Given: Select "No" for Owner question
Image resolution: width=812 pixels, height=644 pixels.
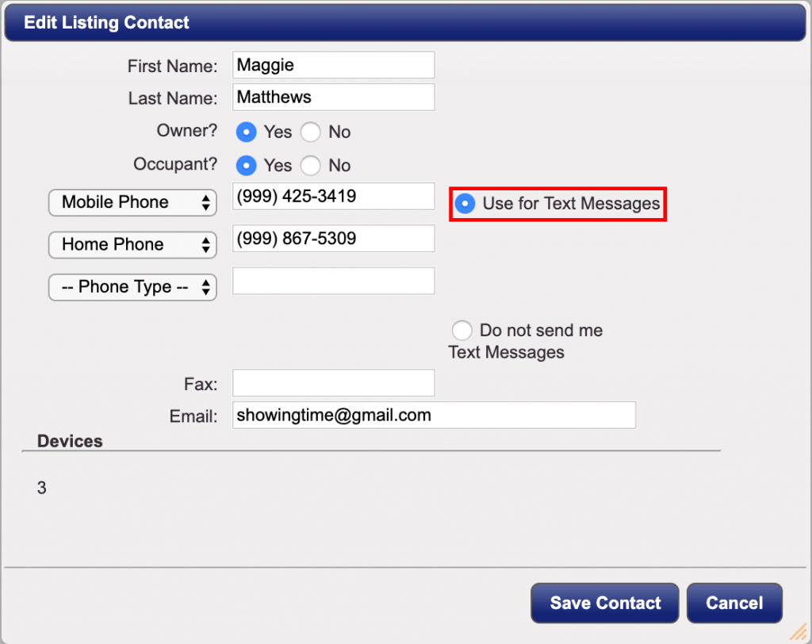Looking at the screenshot, I should pyautogui.click(x=310, y=132).
